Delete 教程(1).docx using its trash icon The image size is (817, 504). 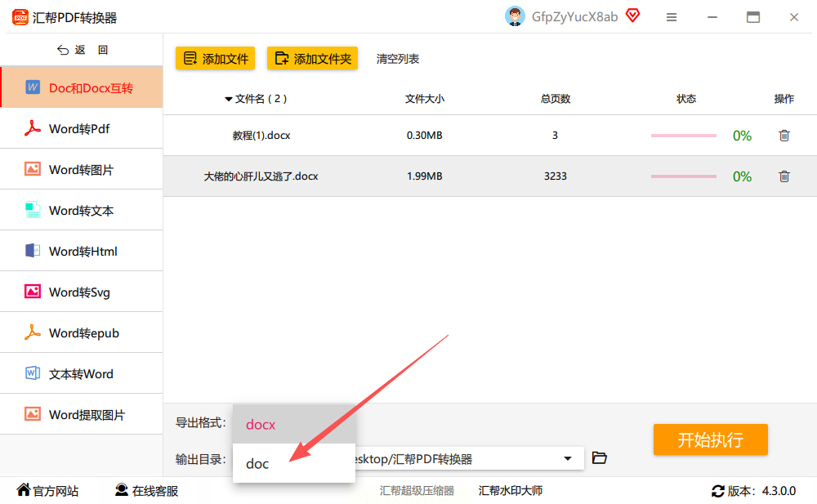pos(784,136)
